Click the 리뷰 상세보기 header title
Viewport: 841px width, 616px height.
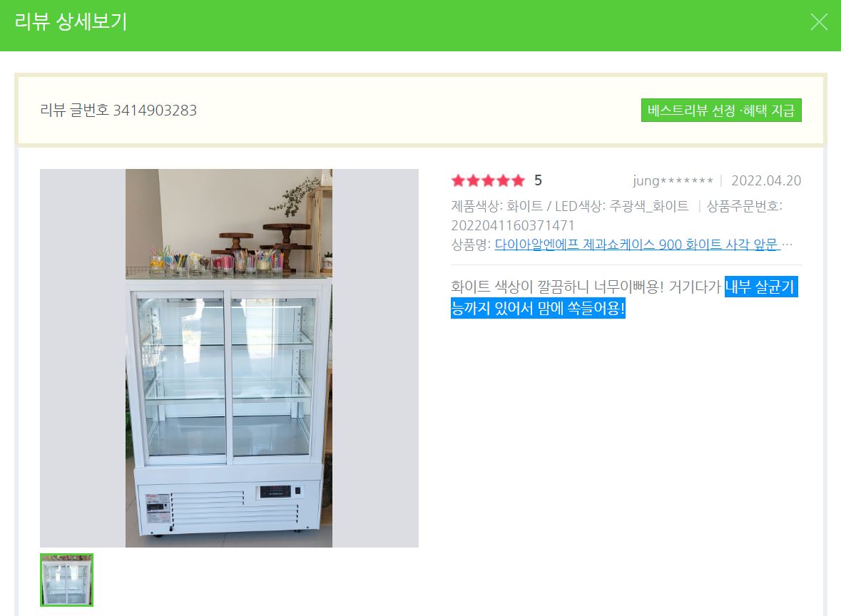pos(71,22)
